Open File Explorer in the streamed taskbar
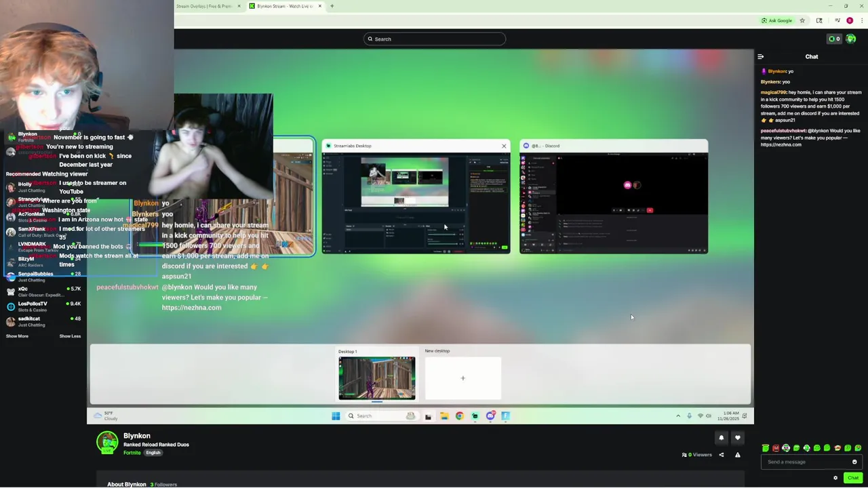This screenshot has width=868, height=488. pos(444,416)
